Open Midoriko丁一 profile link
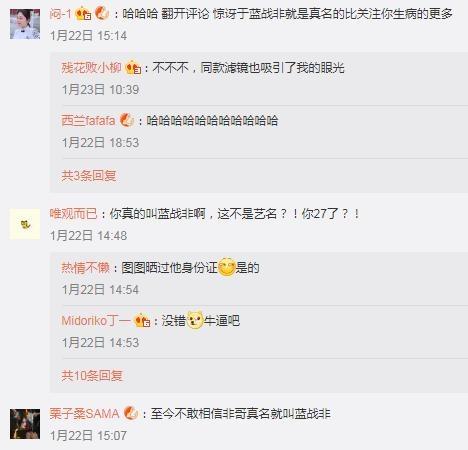 96,321
